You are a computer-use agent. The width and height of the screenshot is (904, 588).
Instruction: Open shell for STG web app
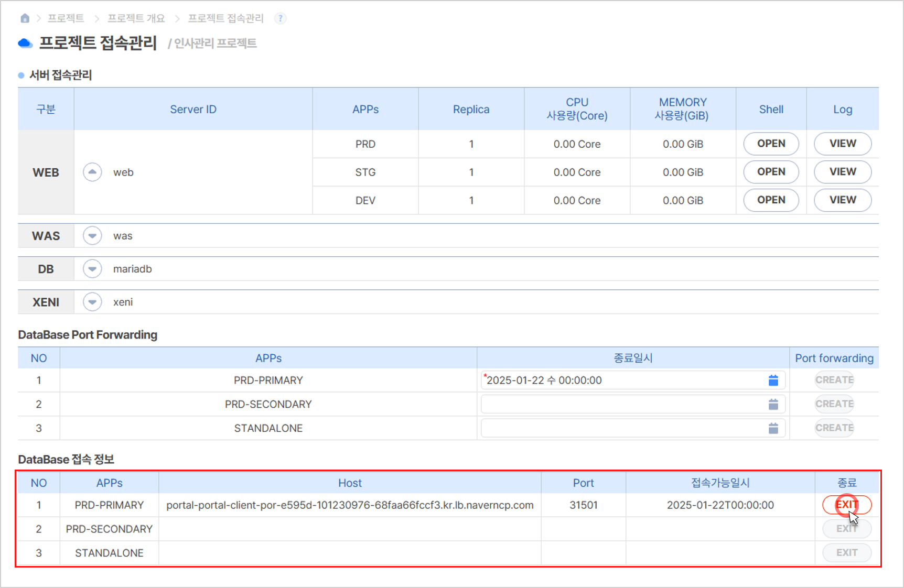[x=771, y=172]
